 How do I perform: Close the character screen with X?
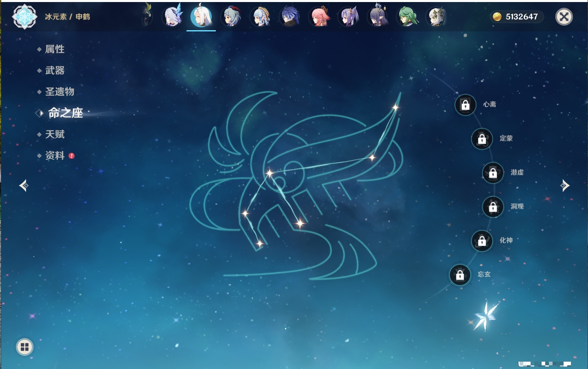coord(564,17)
